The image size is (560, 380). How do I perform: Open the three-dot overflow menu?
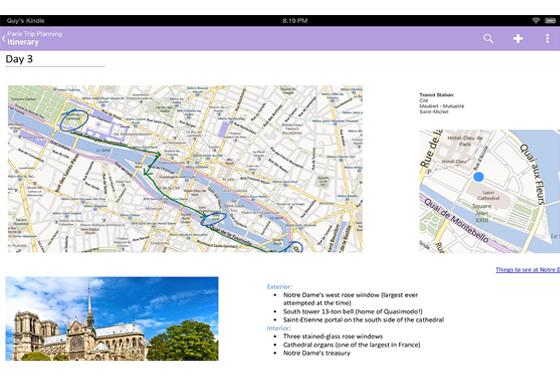point(548,39)
